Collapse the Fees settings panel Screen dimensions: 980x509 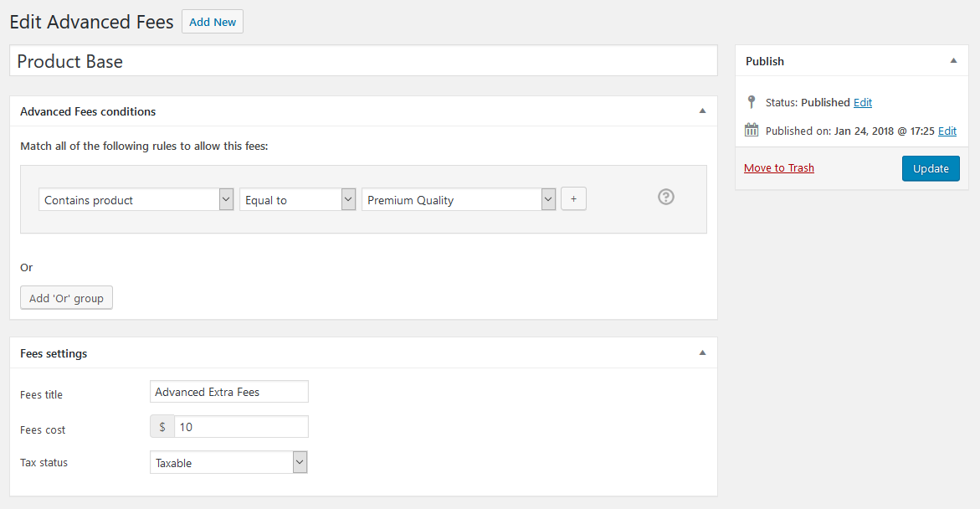702,353
